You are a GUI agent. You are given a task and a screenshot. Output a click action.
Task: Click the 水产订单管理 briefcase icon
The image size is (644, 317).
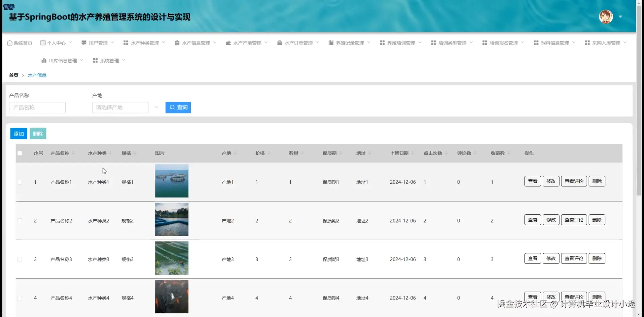(280, 43)
